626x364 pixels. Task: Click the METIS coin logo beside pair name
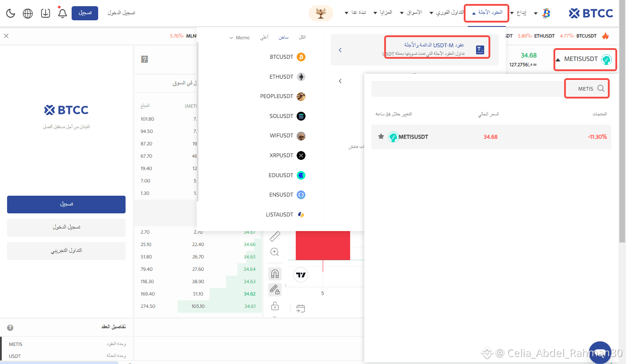(x=607, y=60)
